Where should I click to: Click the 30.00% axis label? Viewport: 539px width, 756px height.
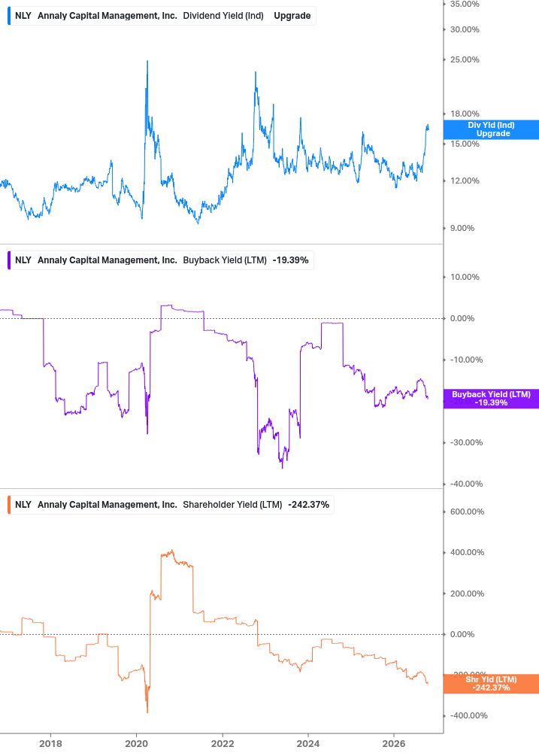click(x=465, y=29)
